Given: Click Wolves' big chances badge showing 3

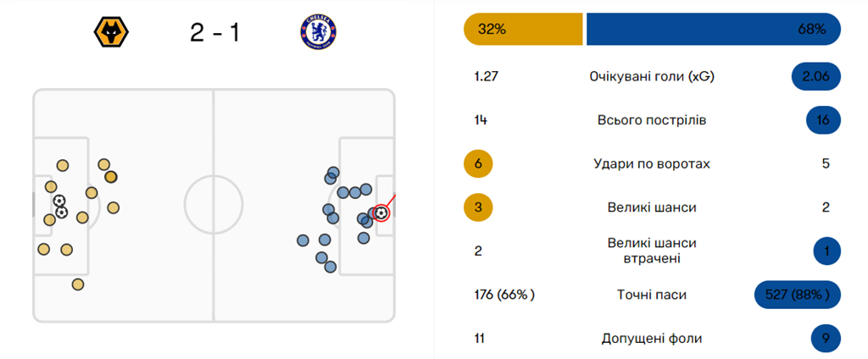Looking at the screenshot, I should click(x=479, y=207).
